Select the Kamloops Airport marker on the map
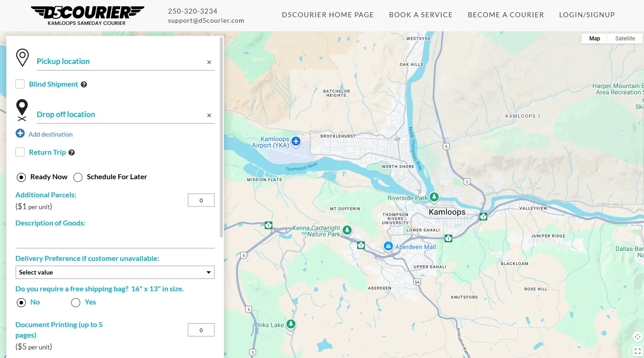The height and width of the screenshot is (358, 644). pyautogui.click(x=296, y=142)
